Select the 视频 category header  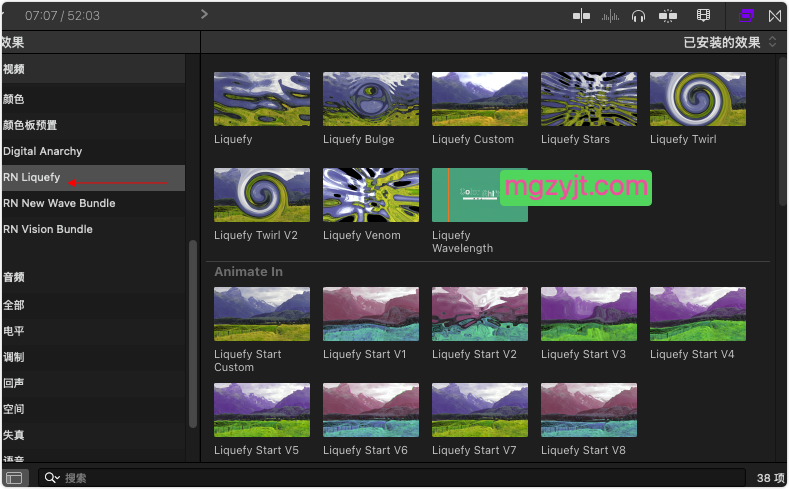pos(93,69)
